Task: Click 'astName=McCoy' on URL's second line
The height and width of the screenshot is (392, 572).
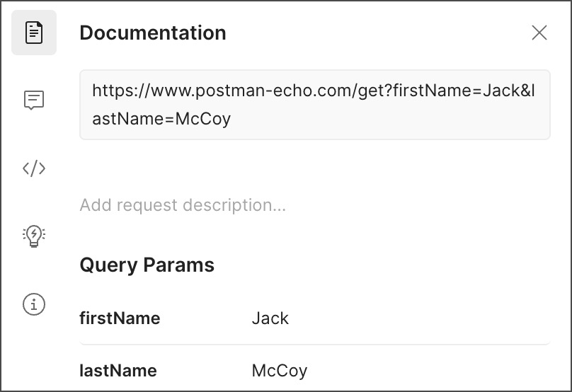Action: 161,119
